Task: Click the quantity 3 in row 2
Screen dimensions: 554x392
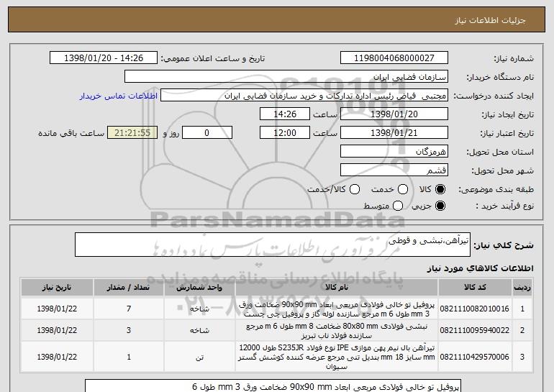Action: click(129, 330)
